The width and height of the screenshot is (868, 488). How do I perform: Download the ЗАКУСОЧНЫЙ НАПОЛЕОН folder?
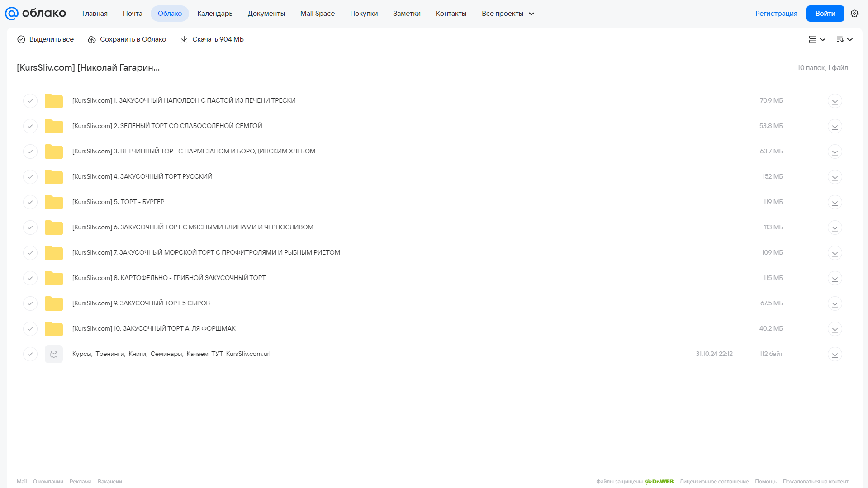point(835,101)
